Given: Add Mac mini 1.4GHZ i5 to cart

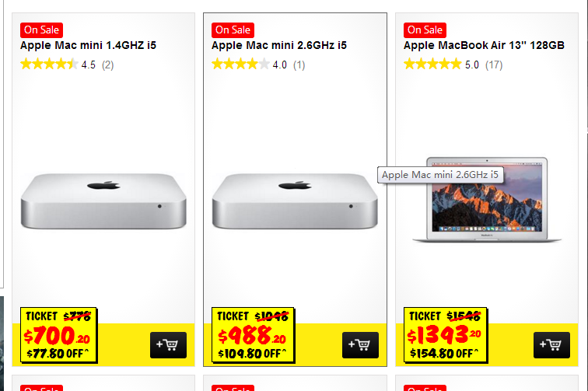Looking at the screenshot, I should point(168,345).
